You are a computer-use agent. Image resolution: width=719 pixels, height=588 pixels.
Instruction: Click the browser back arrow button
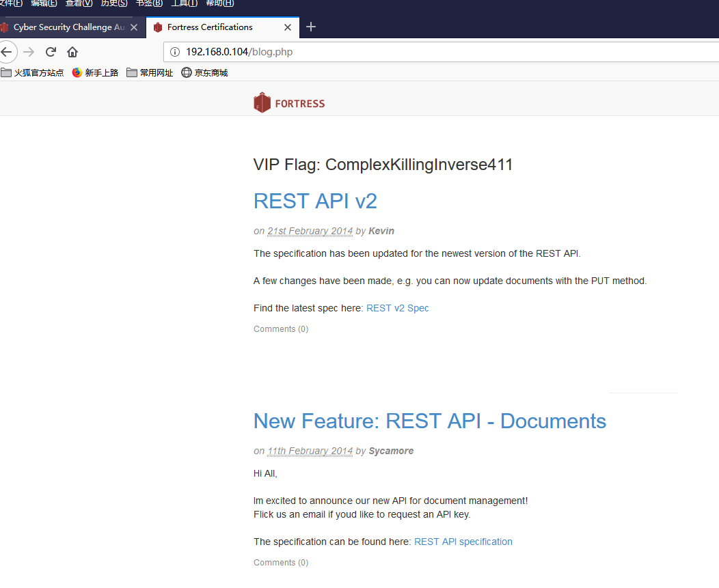click(6, 52)
